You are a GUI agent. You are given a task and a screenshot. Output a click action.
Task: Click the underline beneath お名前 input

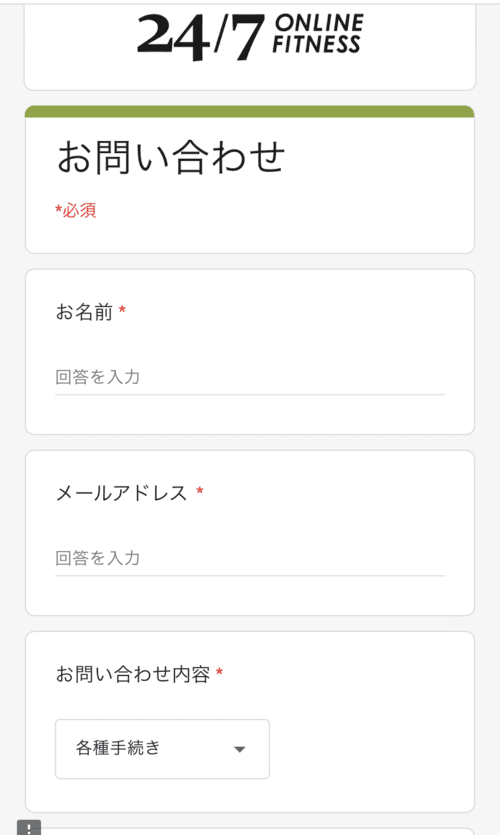tap(250, 395)
